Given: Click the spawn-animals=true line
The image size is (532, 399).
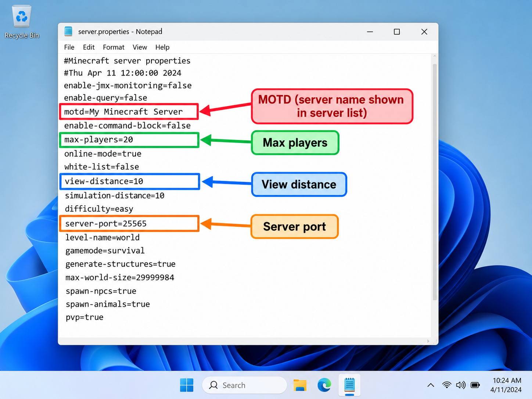Looking at the screenshot, I should 108,304.
